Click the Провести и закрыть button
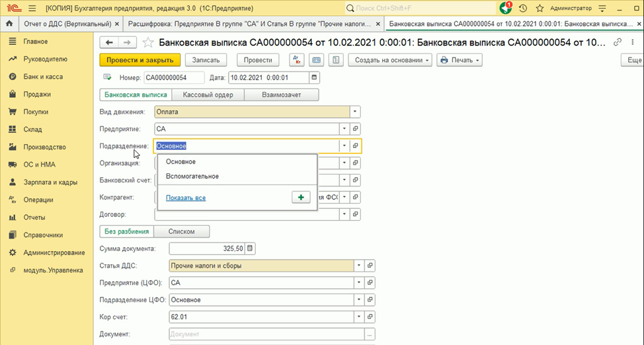The height and width of the screenshot is (345, 644). pyautogui.click(x=140, y=60)
